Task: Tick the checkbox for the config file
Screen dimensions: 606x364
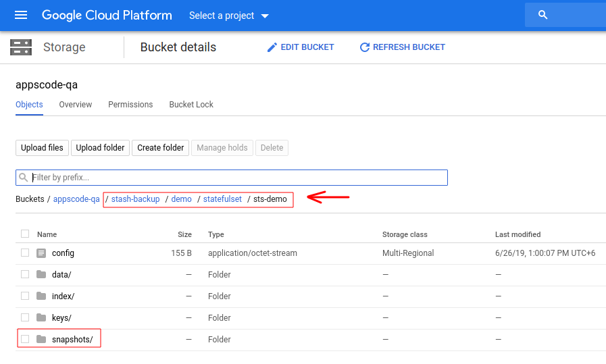Action: point(25,253)
